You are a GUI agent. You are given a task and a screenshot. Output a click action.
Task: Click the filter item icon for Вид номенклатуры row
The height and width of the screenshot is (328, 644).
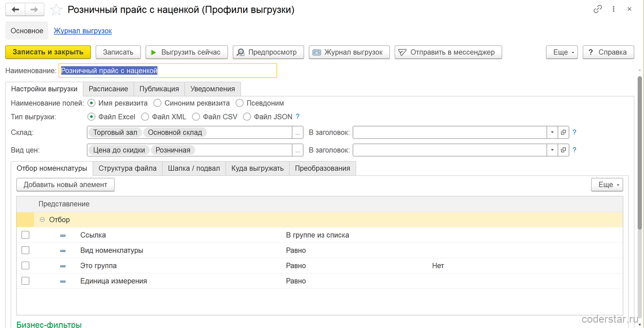click(63, 251)
